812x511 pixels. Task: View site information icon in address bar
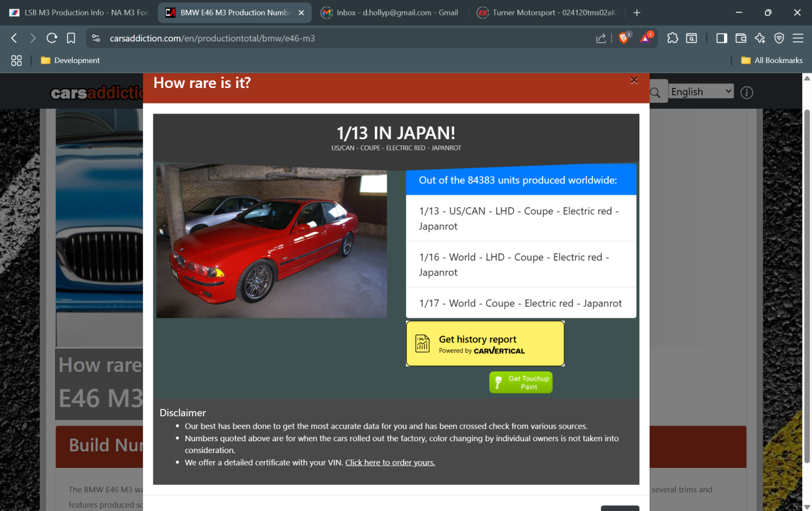click(x=96, y=38)
